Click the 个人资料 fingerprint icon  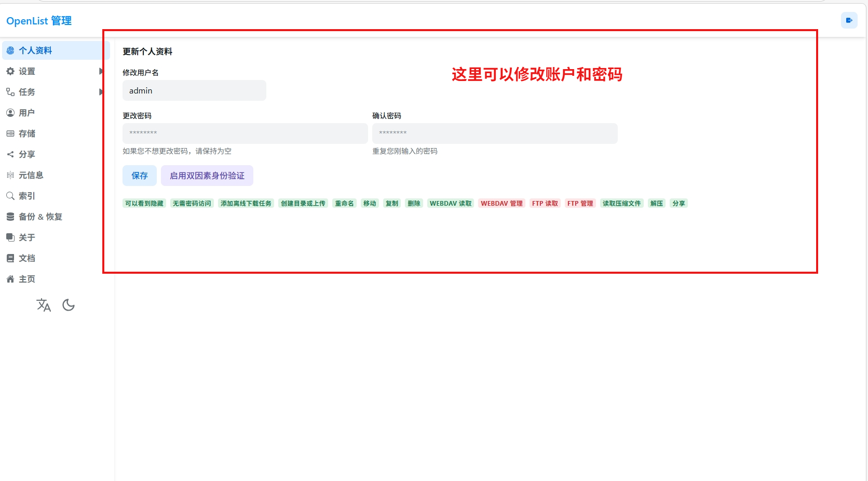tap(10, 50)
